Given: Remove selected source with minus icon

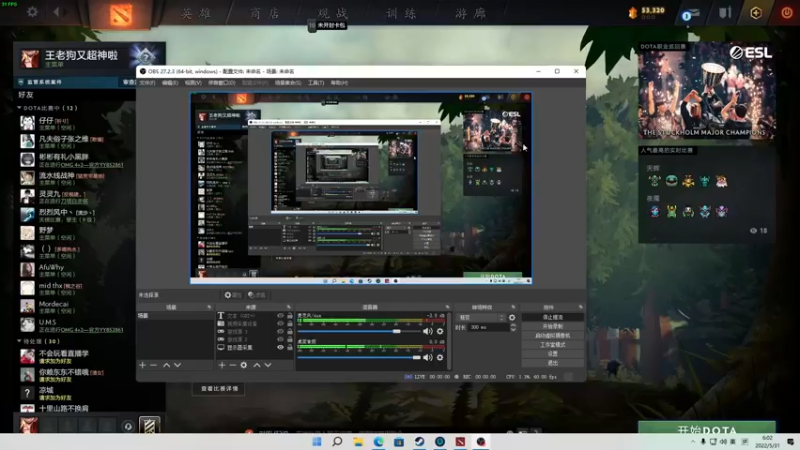Looking at the screenshot, I should point(233,365).
